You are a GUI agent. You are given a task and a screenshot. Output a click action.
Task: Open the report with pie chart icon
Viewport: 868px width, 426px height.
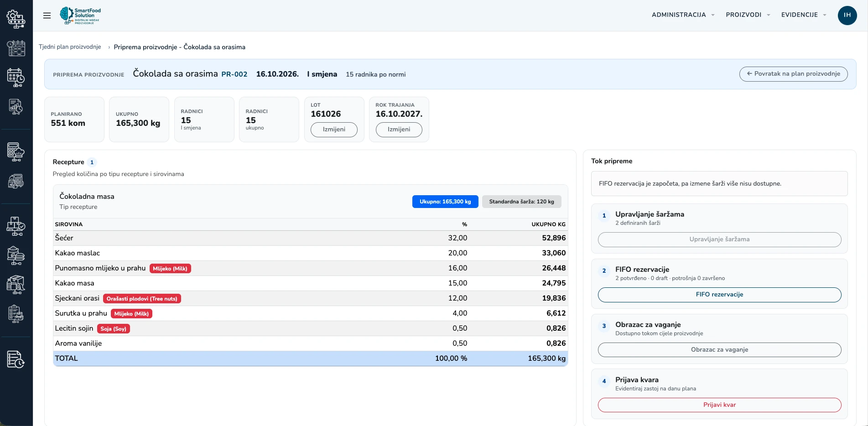16,107
